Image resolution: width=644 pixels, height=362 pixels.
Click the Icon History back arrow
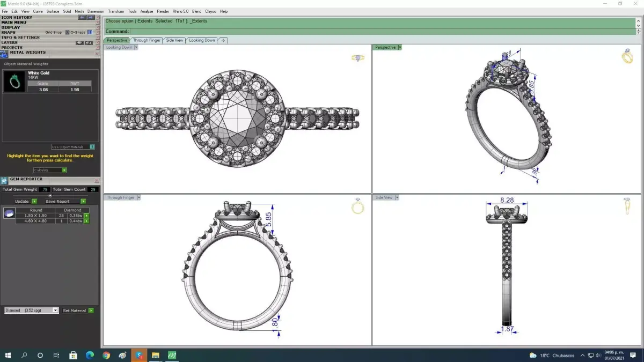[82, 17]
